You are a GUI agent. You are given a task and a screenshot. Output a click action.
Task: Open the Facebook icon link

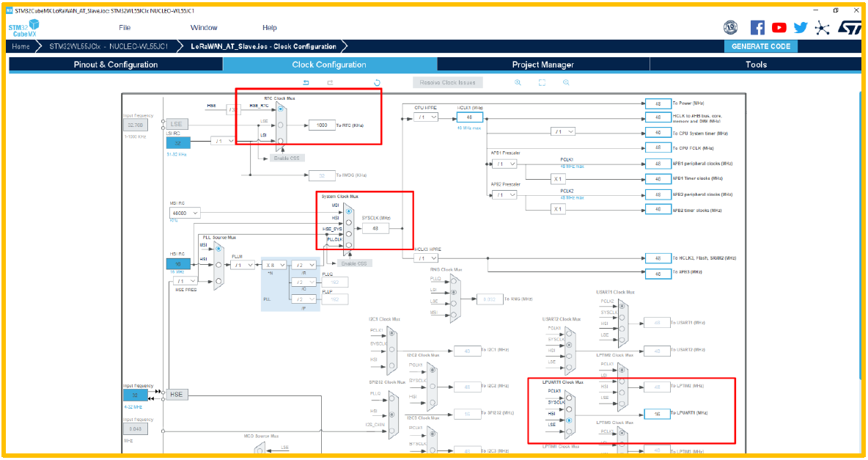click(757, 28)
